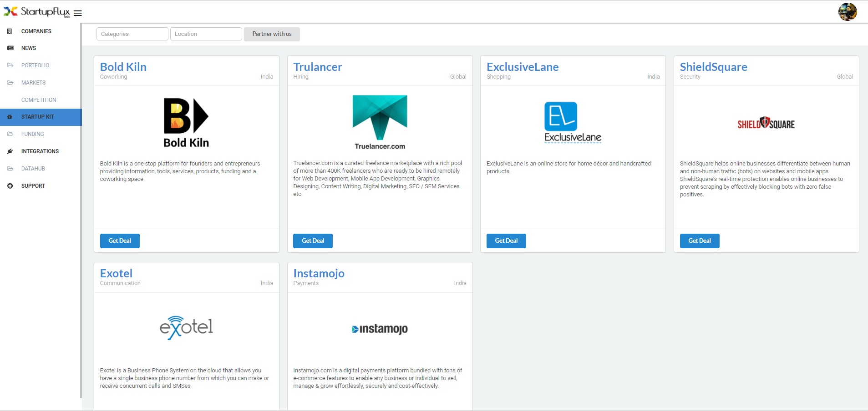The image size is (868, 411).
Task: Click the Support lifebuoy icon
Action: (10, 186)
